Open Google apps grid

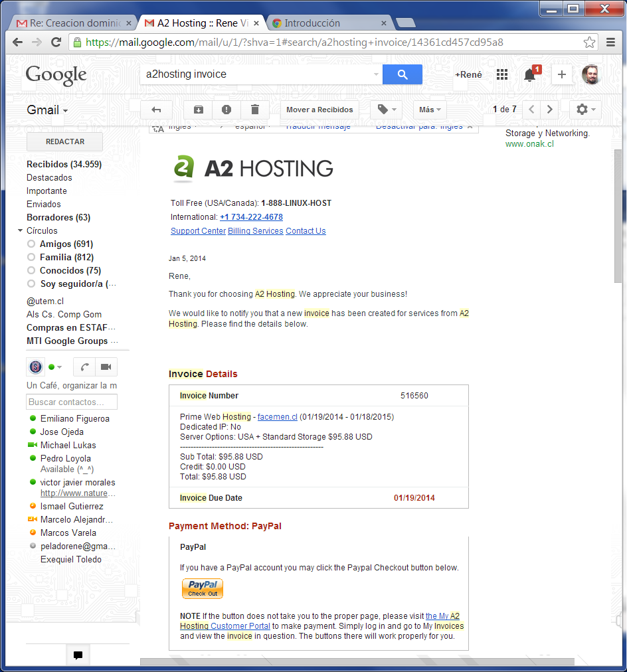pyautogui.click(x=502, y=74)
